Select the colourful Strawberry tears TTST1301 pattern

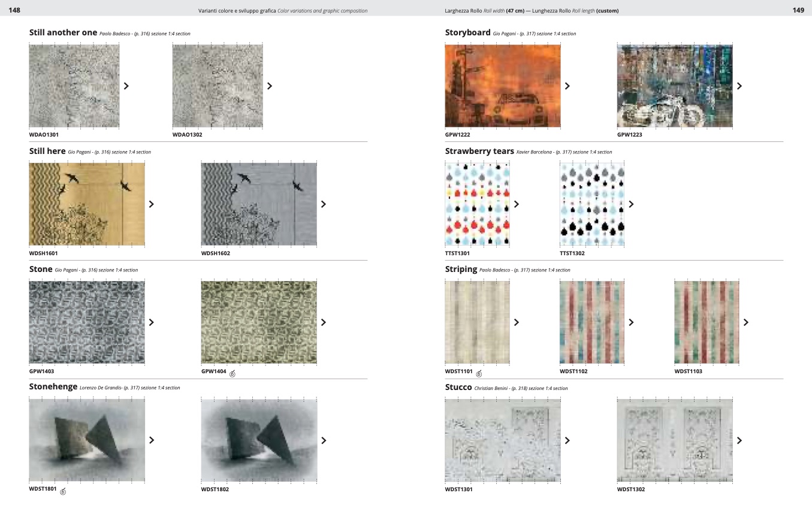click(x=477, y=204)
